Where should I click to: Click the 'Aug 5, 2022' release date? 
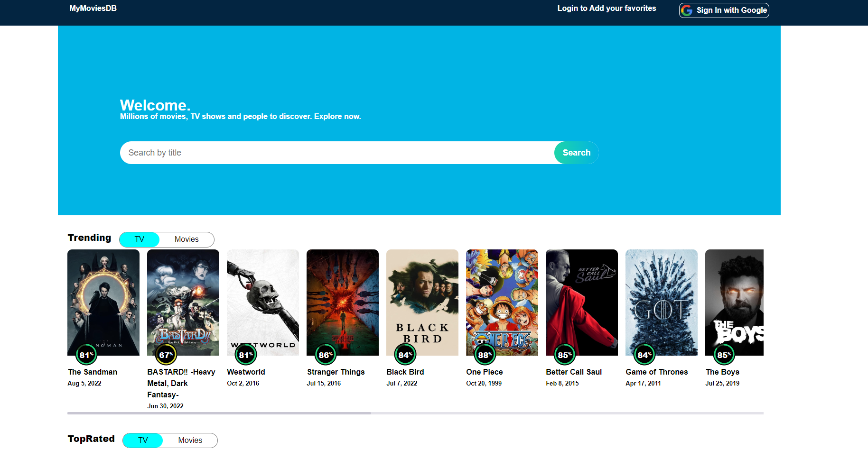pyautogui.click(x=84, y=384)
